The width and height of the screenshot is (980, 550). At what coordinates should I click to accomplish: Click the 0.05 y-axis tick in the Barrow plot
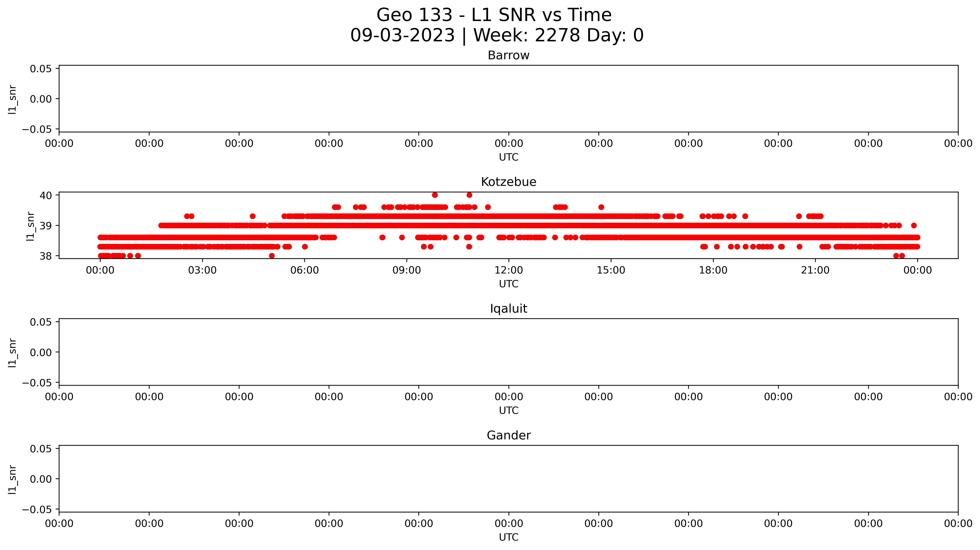click(41, 69)
